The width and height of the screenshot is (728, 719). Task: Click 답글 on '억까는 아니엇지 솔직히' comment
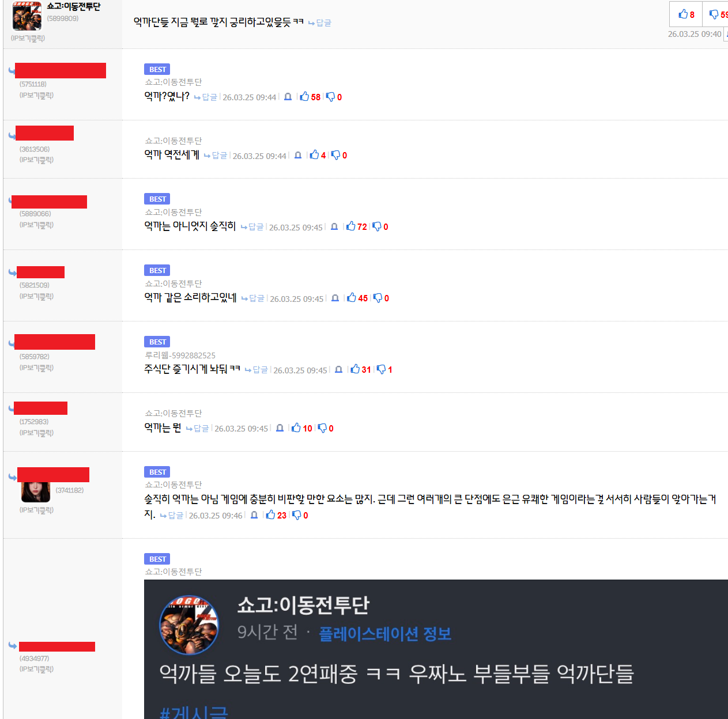252,227
